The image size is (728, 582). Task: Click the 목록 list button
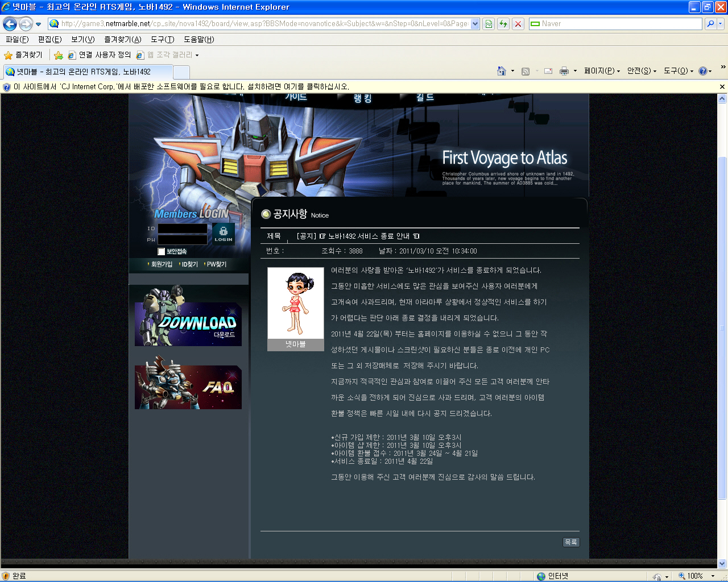571,542
